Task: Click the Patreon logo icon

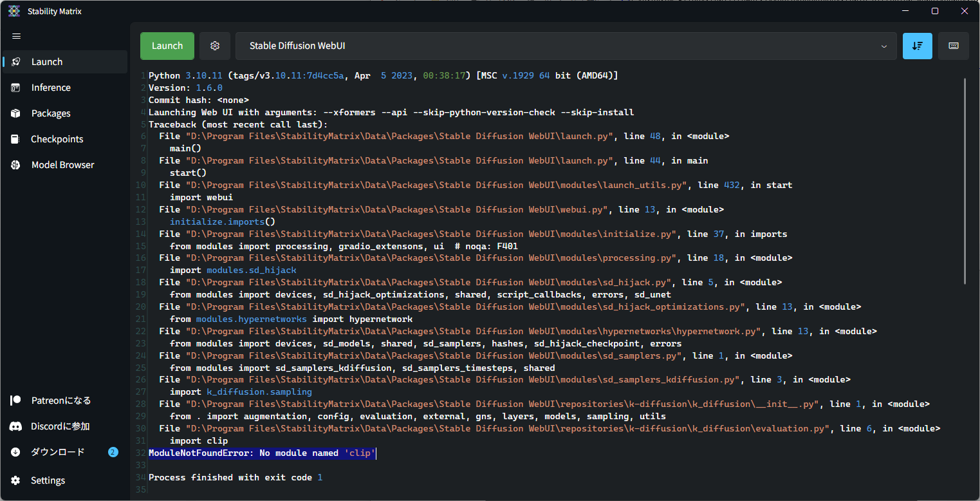Action: coord(16,401)
